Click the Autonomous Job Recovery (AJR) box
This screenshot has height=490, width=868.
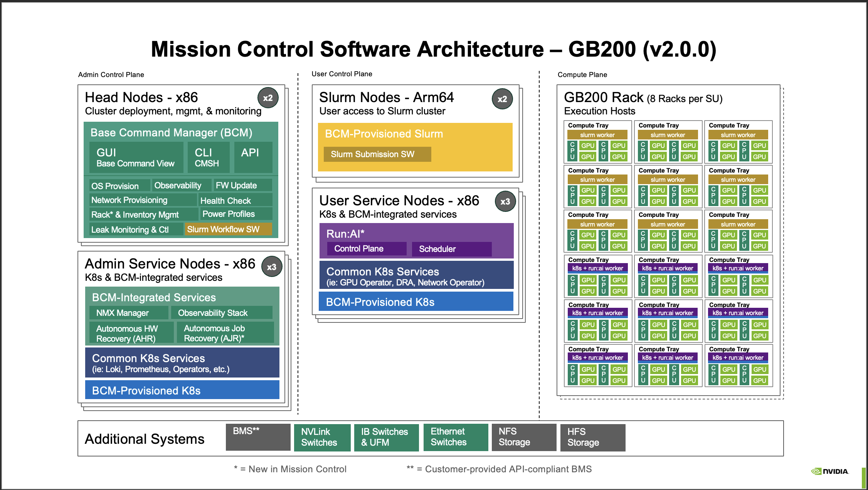click(225, 333)
